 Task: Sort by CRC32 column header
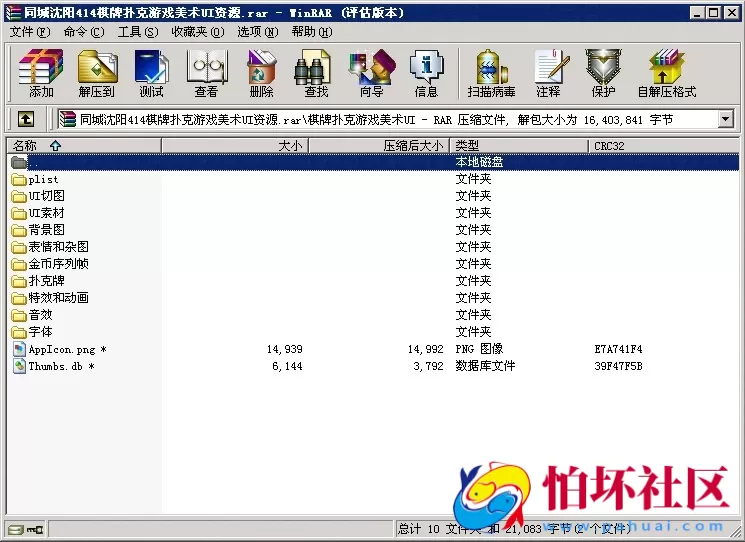coord(664,145)
